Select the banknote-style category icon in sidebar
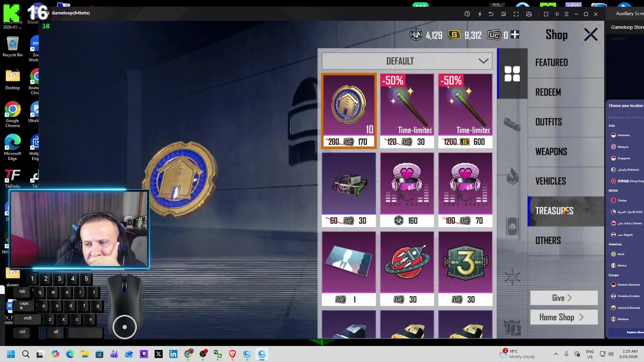 point(512,226)
